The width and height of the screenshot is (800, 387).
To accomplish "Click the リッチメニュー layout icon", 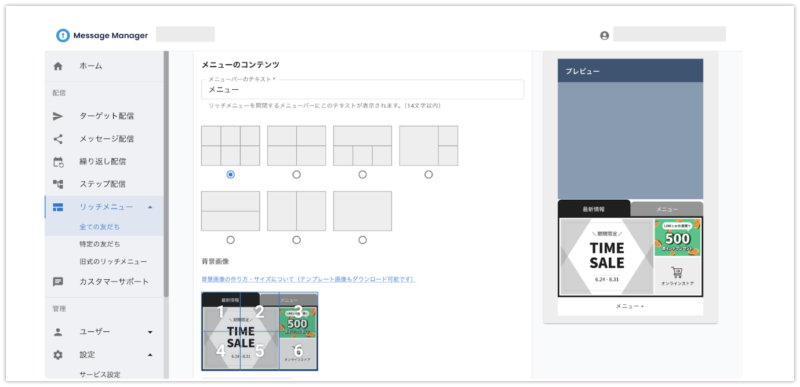I will click(x=58, y=207).
